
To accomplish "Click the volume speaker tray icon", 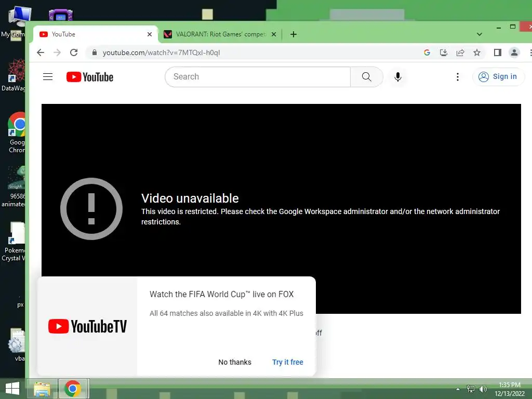I will click(x=483, y=389).
